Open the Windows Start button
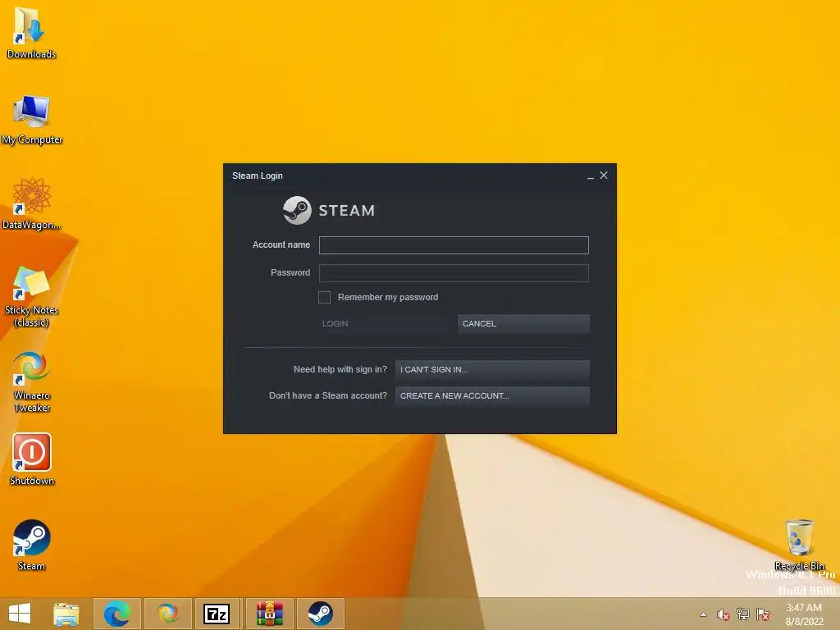 (20, 614)
